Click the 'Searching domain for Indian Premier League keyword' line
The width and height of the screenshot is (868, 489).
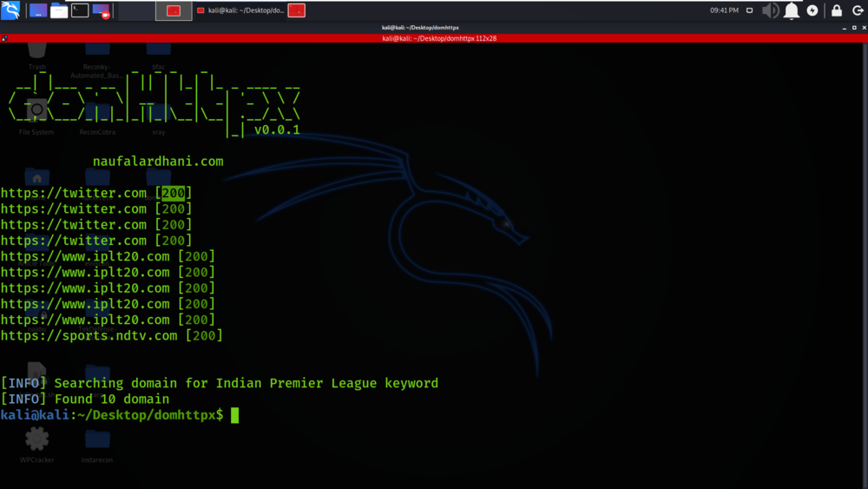[x=220, y=383]
